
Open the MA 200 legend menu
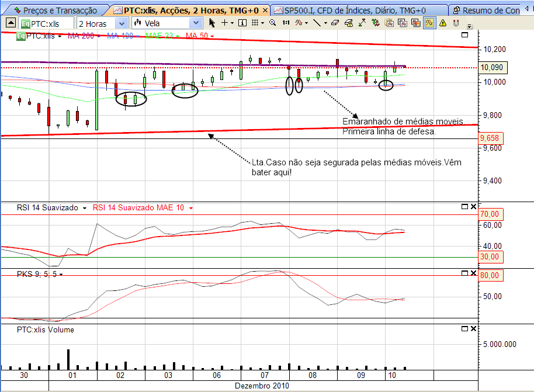(99, 36)
